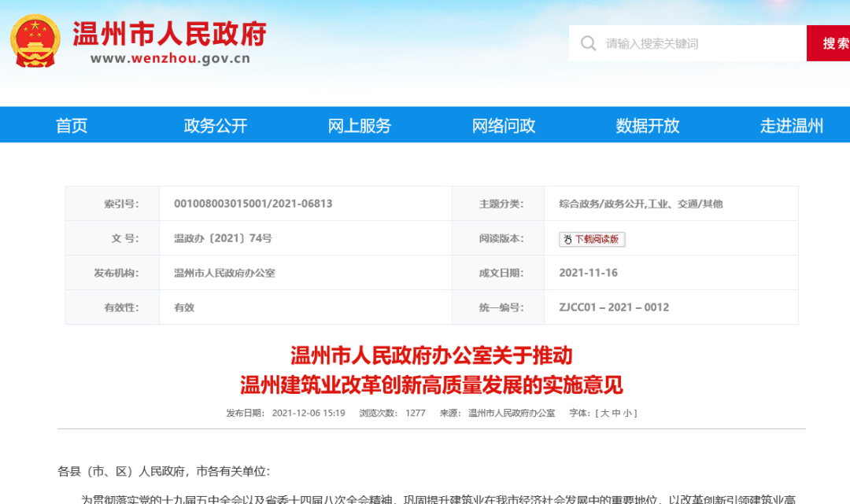Open the 数据开放 navigation entry

(x=646, y=124)
